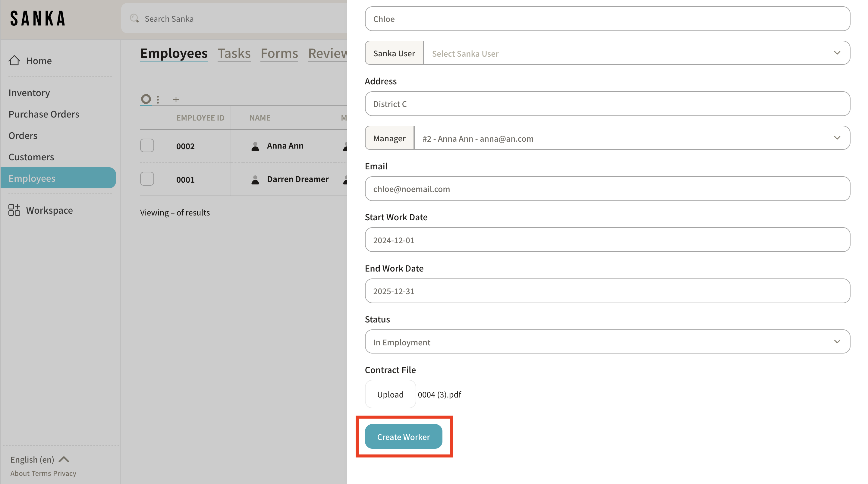Click the Create Worker button
This screenshot has height=484, width=868.
(403, 436)
